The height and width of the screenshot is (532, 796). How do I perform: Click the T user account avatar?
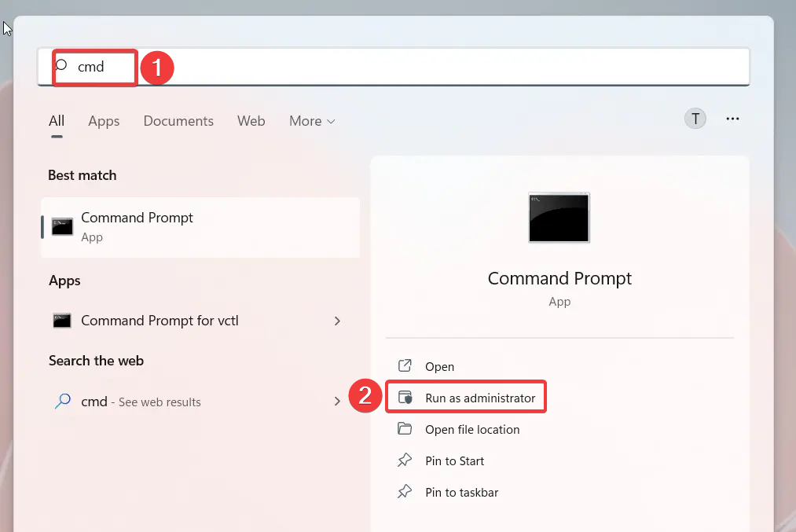[695, 118]
